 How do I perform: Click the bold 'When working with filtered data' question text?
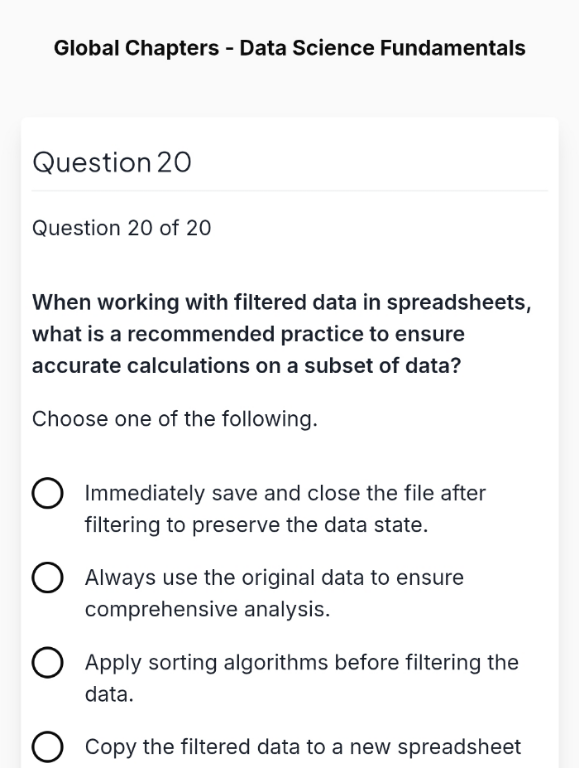pos(282,334)
